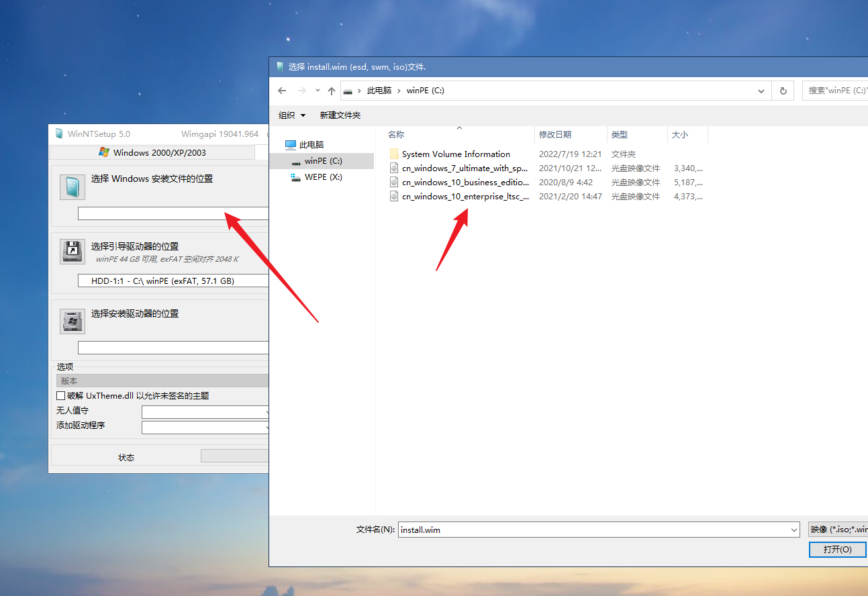Image resolution: width=868 pixels, height=596 pixels.
Task: Expand the file name combo box dropdown
Action: click(794, 530)
